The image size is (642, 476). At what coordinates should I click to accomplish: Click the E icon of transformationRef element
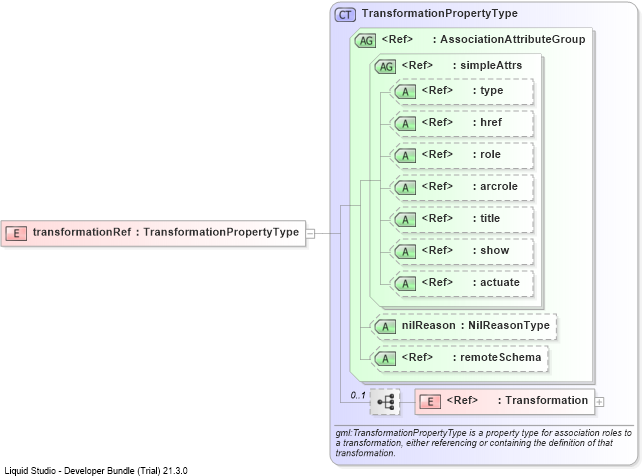[16, 233]
